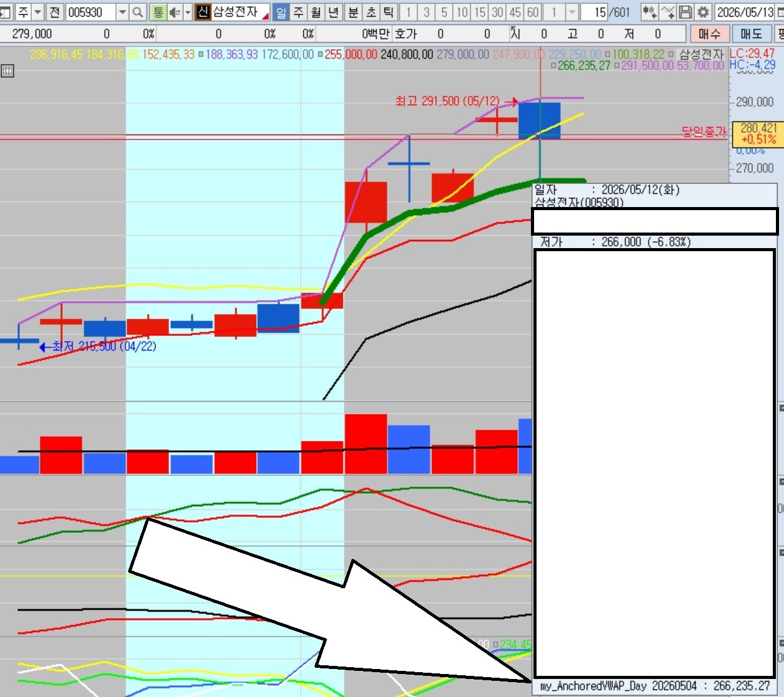Click the 저가 266,000 (-6.83%) tooltip row
The image size is (784, 697).
point(616,242)
